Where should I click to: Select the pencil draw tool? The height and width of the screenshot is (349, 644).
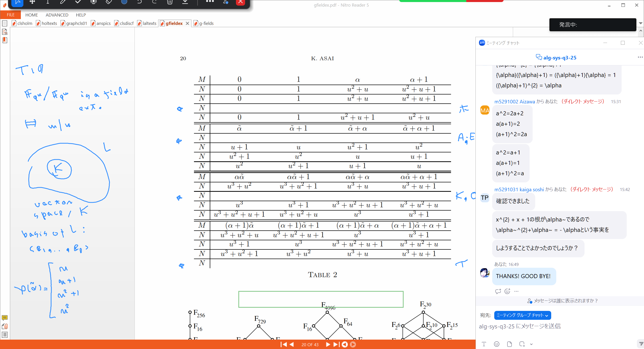click(63, 2)
